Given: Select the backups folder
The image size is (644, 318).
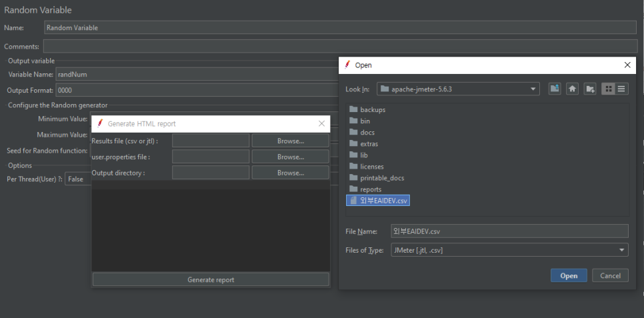Looking at the screenshot, I should (x=367, y=110).
